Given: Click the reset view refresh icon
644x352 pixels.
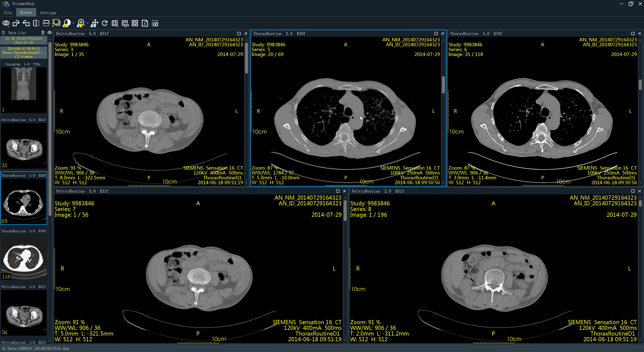Looking at the screenshot, I should pyautogui.click(x=105, y=23).
